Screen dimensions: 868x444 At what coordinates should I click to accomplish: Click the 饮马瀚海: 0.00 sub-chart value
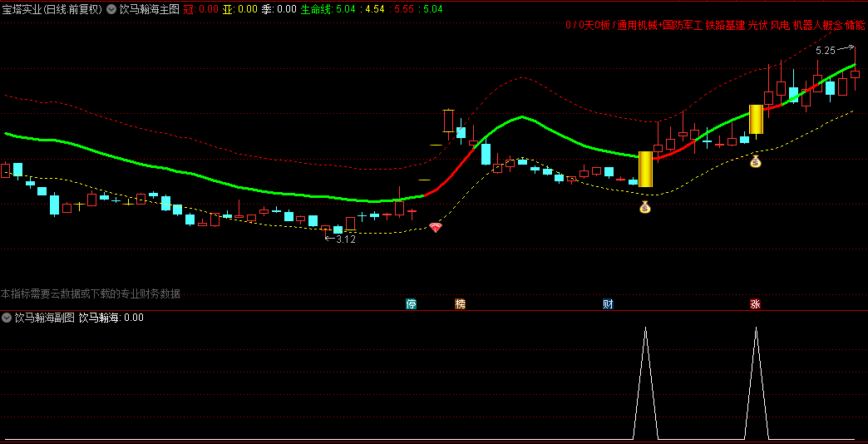tap(111, 318)
